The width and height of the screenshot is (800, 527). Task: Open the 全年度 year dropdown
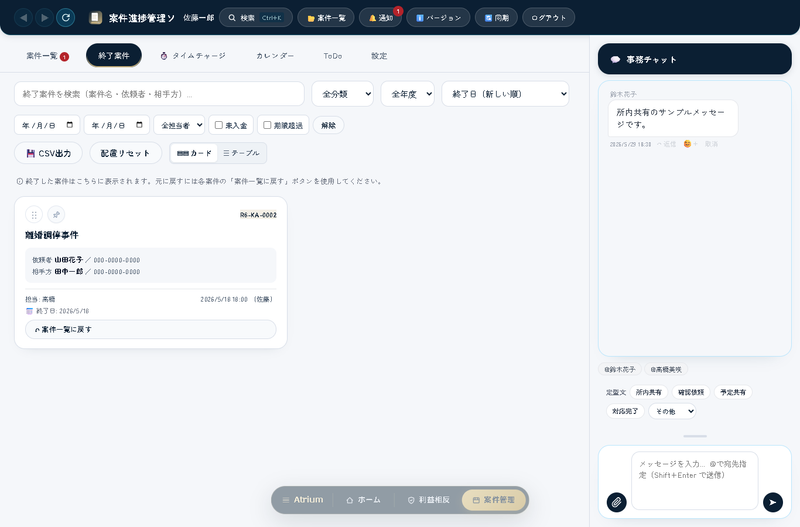(x=408, y=94)
